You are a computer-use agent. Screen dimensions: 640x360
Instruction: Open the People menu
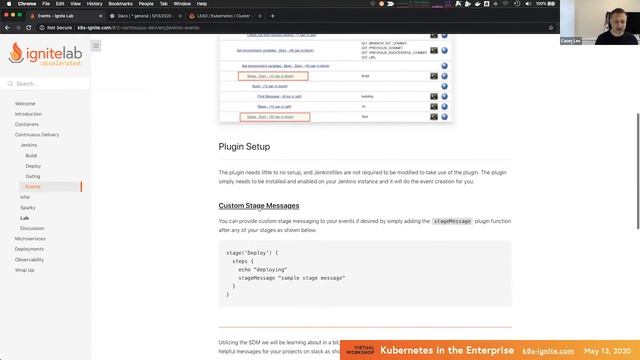click(x=146, y=4)
